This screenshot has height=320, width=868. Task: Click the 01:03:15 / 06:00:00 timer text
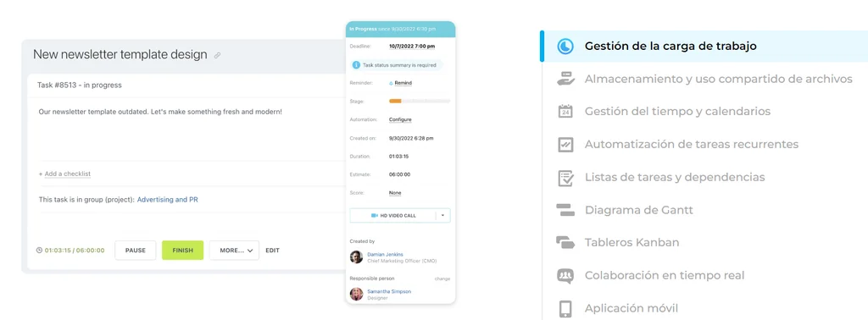click(x=75, y=251)
